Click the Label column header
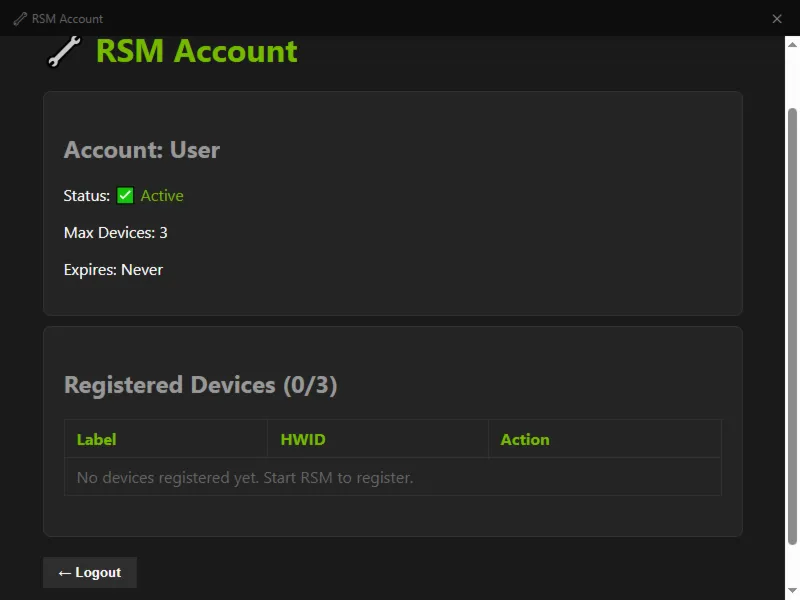 click(166, 439)
